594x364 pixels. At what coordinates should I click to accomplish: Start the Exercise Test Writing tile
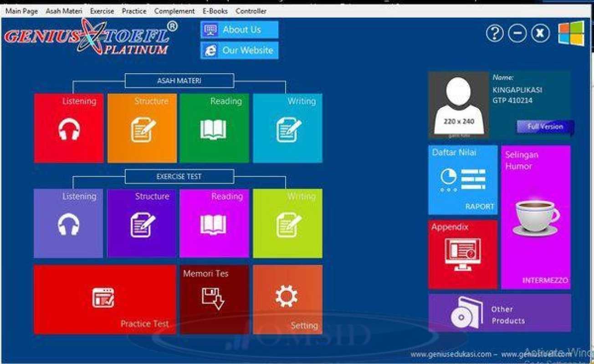[x=287, y=223]
